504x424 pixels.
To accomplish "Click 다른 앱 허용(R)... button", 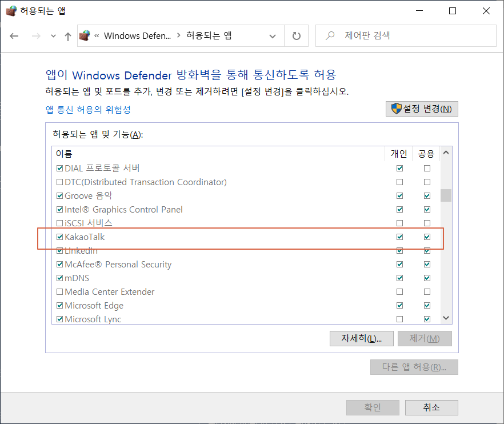I will click(414, 367).
